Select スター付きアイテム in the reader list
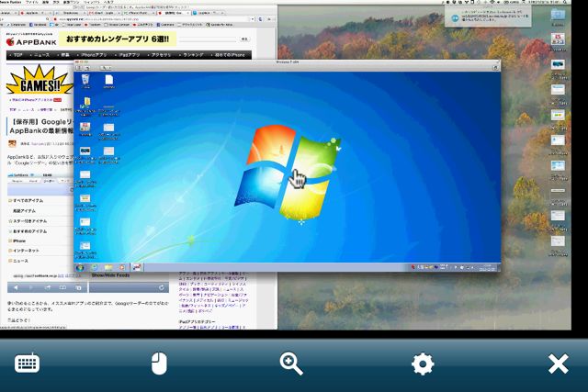Image resolution: width=588 pixels, height=392 pixels. (29, 221)
